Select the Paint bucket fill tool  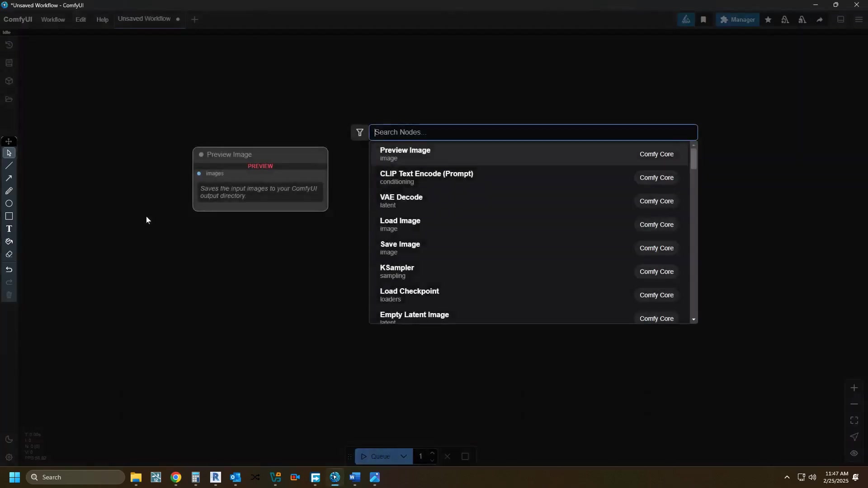tap(9, 242)
